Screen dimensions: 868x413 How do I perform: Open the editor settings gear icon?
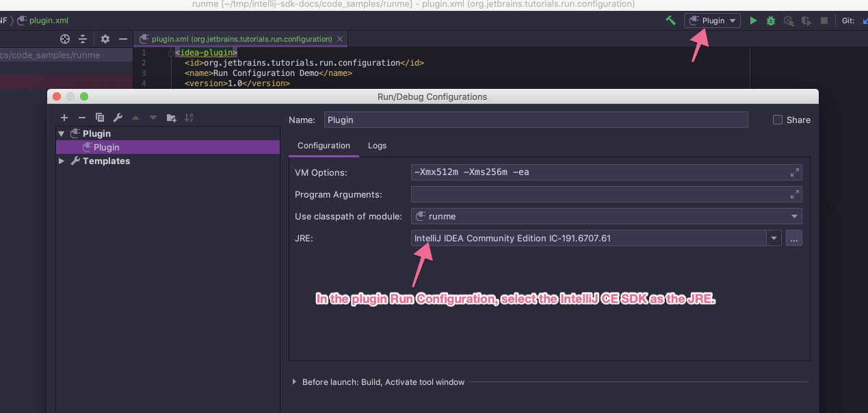(x=105, y=39)
